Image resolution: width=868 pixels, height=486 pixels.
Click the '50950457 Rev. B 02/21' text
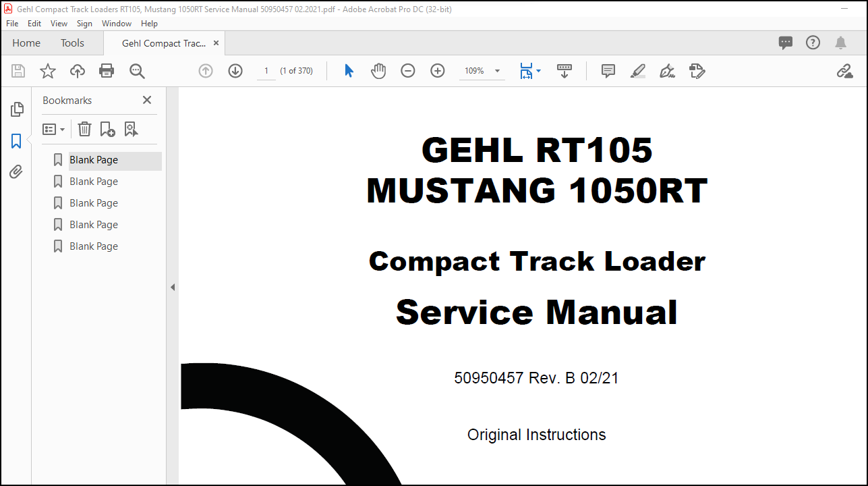(x=536, y=378)
